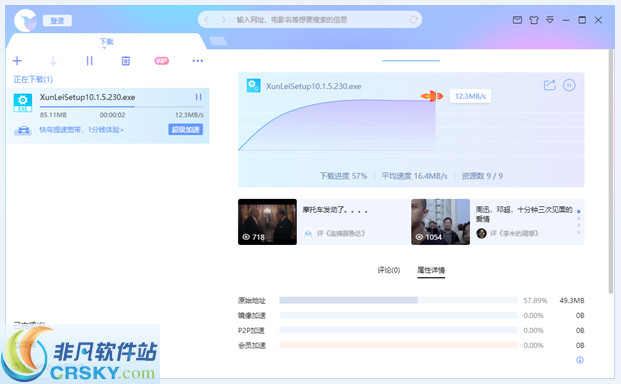Select the first carousel page dot
Image resolution: width=621 pixels, height=384 pixels.
(x=579, y=211)
